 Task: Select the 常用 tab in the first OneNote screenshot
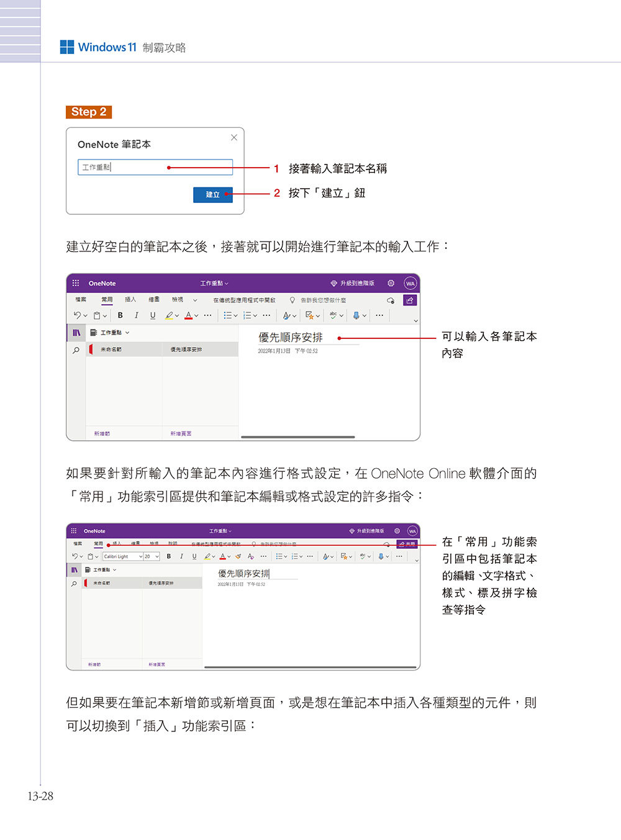pyautogui.click(x=107, y=299)
